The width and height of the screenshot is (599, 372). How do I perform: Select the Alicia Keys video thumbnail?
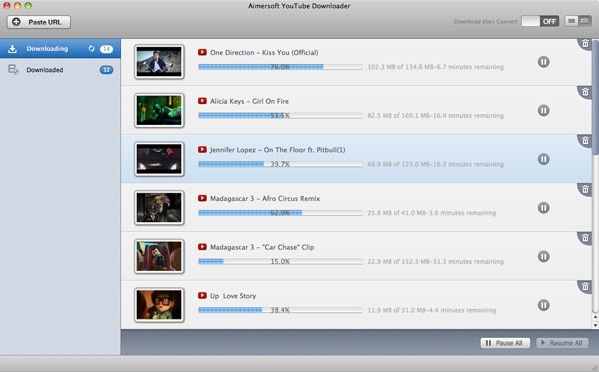pyautogui.click(x=159, y=110)
